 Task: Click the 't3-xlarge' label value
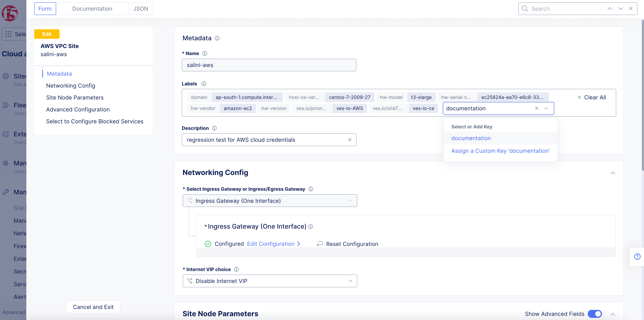point(421,97)
